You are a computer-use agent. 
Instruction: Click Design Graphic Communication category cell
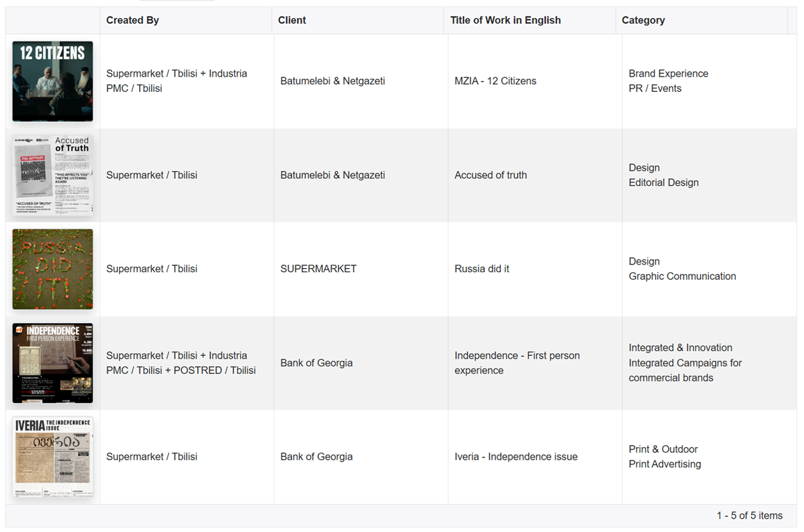click(x=682, y=269)
